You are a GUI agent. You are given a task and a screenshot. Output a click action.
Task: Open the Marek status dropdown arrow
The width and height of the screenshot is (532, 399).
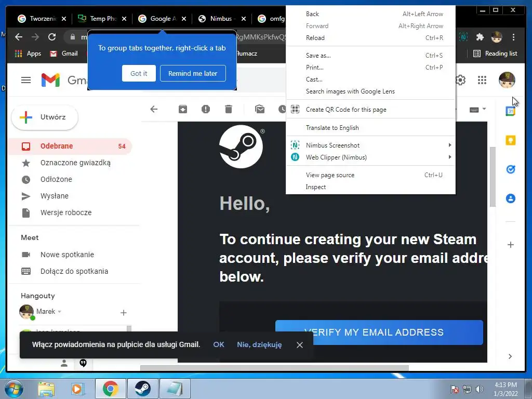click(59, 312)
